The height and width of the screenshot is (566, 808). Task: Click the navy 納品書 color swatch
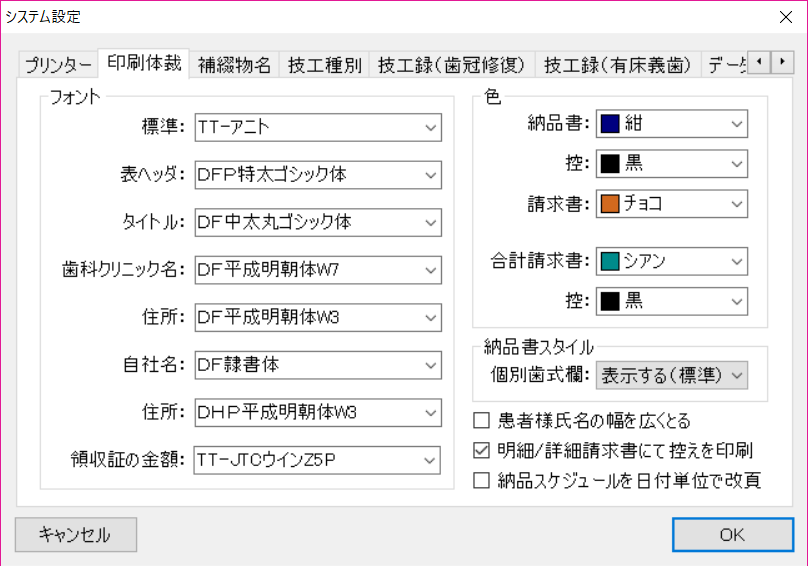click(x=611, y=125)
